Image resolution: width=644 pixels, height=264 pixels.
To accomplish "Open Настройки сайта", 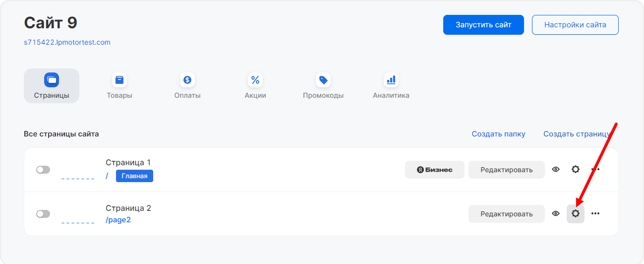I will coord(575,25).
